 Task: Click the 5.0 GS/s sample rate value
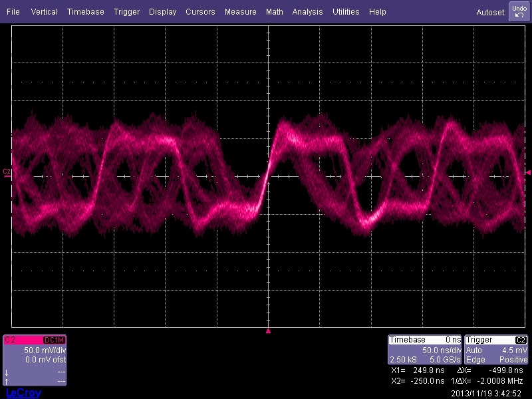[445, 359]
